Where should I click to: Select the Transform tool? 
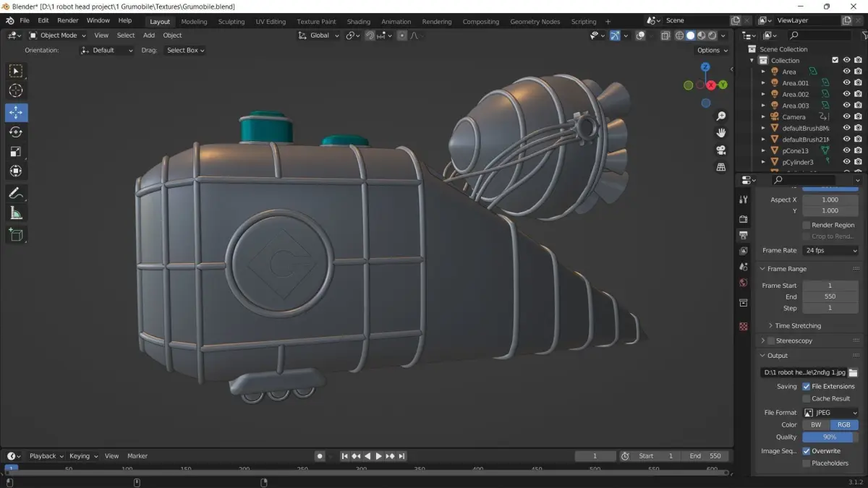click(x=16, y=171)
